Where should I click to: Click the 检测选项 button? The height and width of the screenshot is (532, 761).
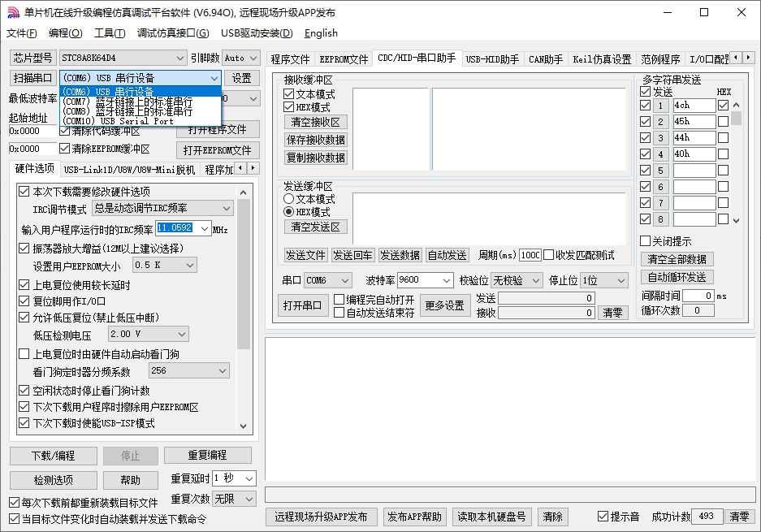click(54, 480)
